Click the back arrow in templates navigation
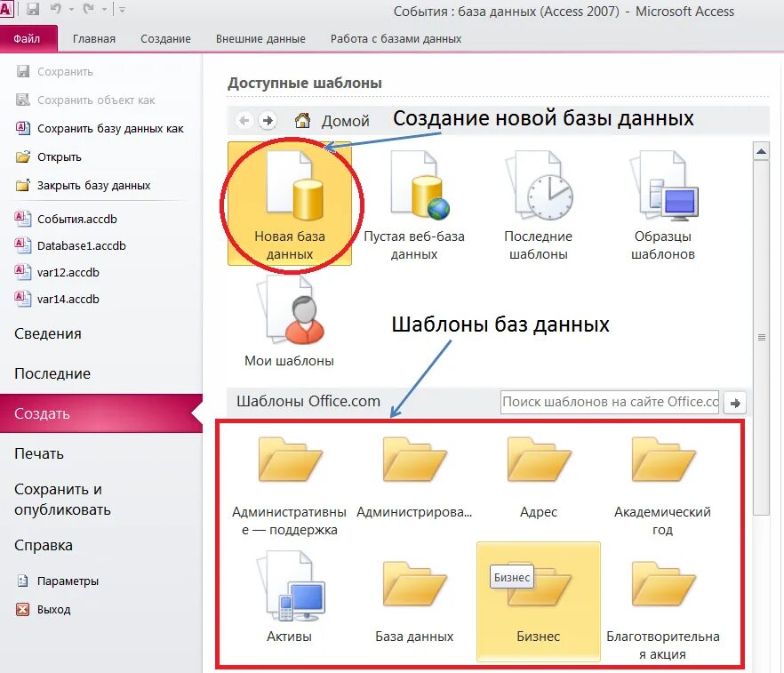This screenshot has height=673, width=784. click(x=244, y=120)
